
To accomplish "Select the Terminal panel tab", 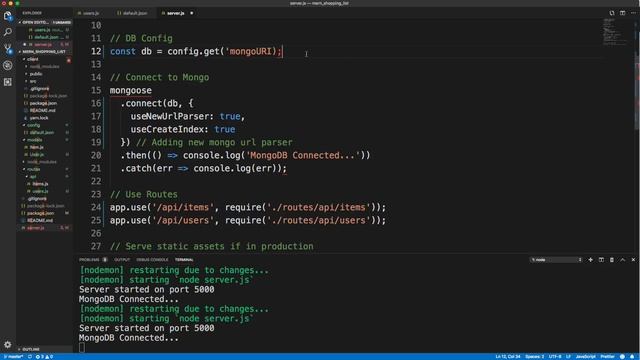I will (x=184, y=260).
